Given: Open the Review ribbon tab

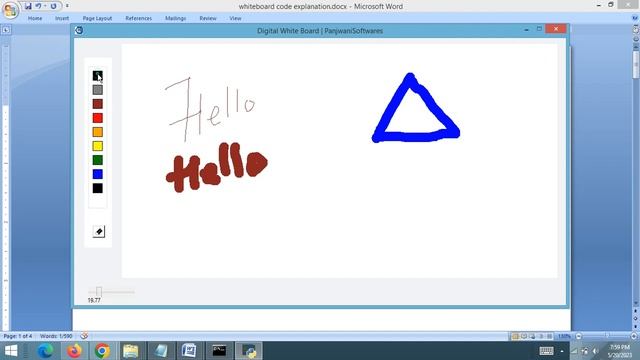Looking at the screenshot, I should [208, 18].
